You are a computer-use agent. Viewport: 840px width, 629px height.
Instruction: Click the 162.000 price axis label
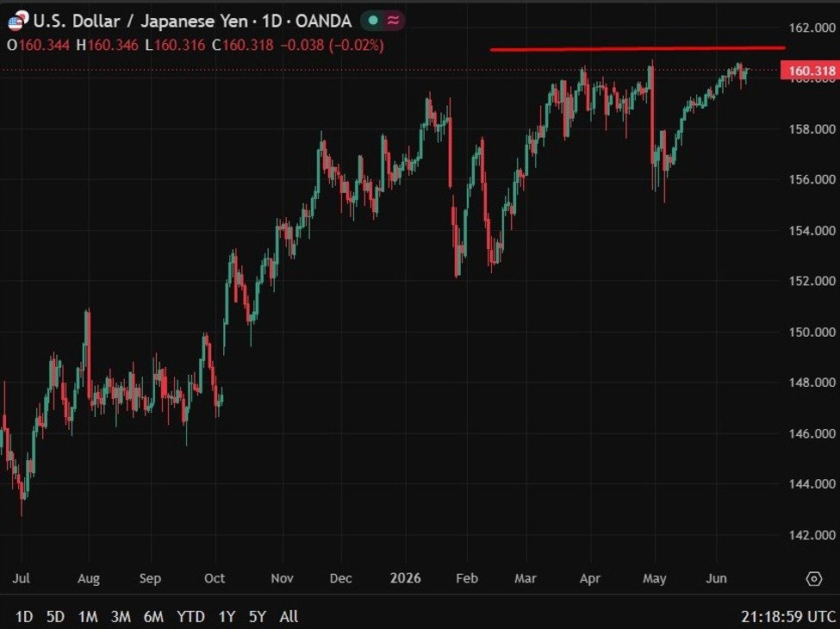[x=812, y=28]
